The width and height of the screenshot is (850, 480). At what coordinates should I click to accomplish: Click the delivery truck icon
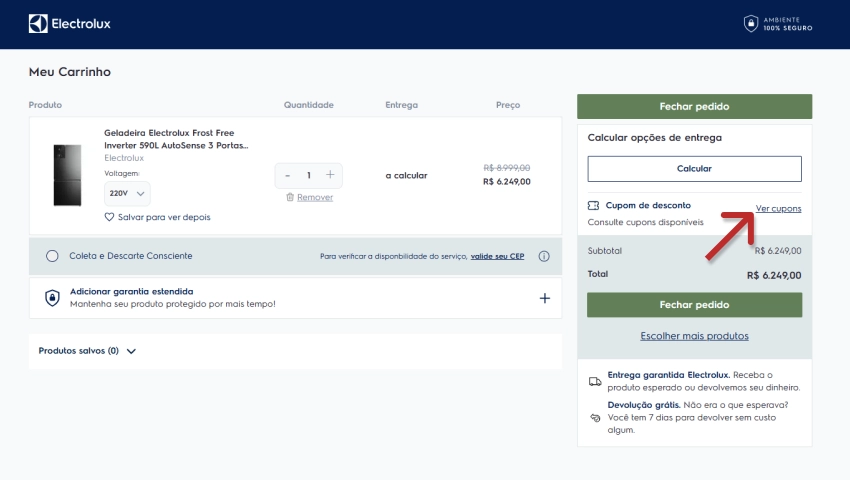(x=595, y=381)
